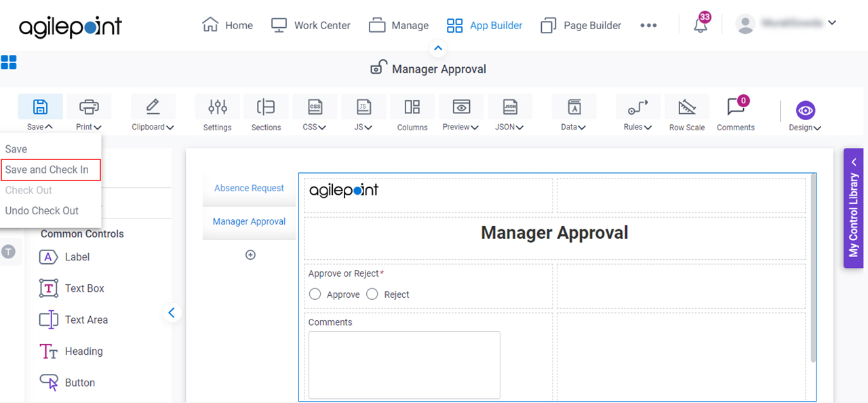This screenshot has height=403, width=868.
Task: Open Page Builder in top navigation
Action: 580,25
